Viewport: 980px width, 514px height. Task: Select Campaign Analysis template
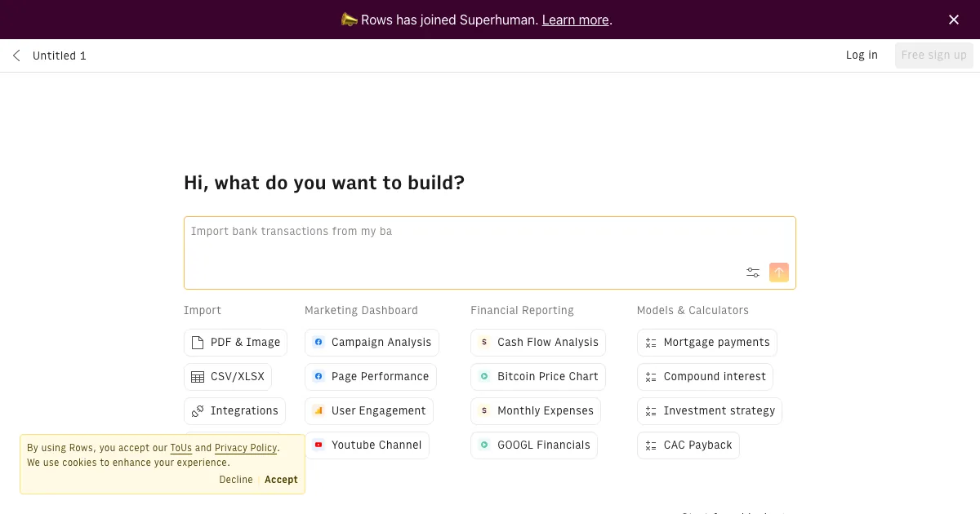pos(372,343)
